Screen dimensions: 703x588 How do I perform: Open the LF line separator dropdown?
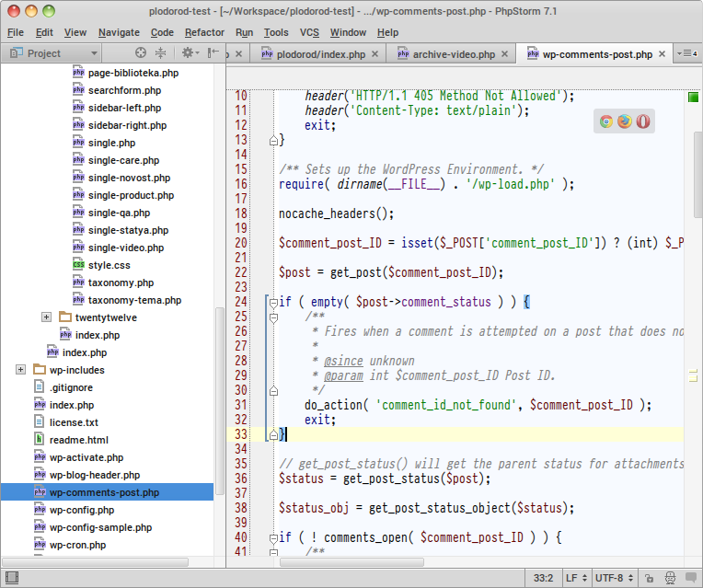(574, 578)
